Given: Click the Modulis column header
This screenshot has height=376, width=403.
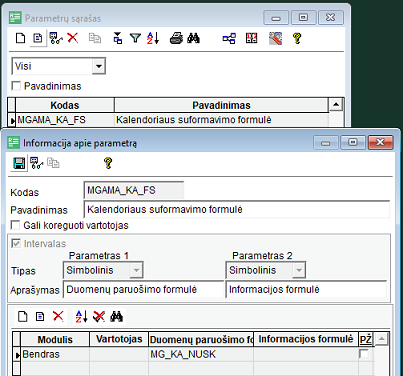Looking at the screenshot, I should pyautogui.click(x=55, y=339).
